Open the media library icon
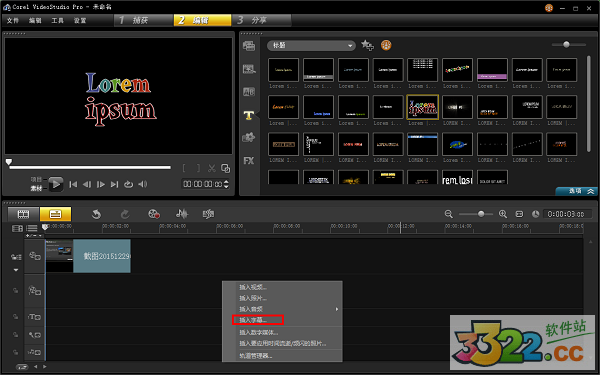This screenshot has width=600, height=375. (x=249, y=46)
